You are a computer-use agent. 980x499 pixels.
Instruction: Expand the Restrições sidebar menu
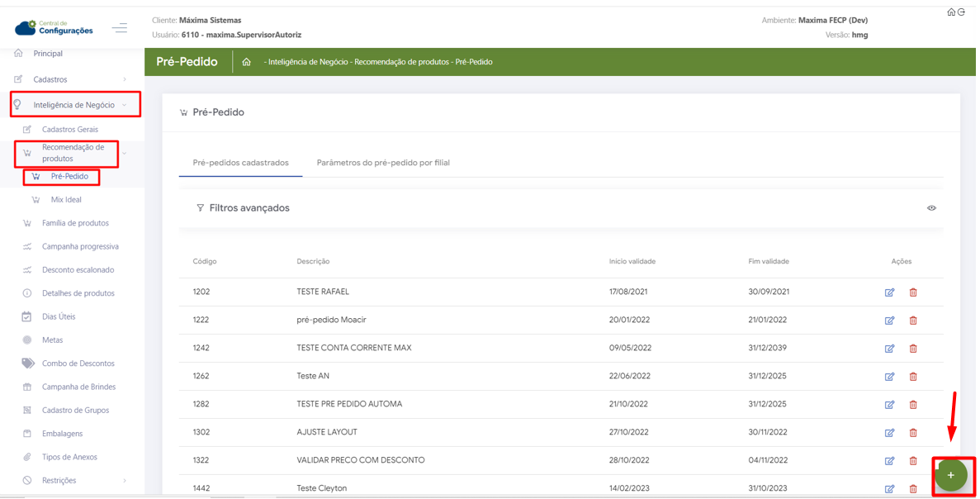coord(59,481)
